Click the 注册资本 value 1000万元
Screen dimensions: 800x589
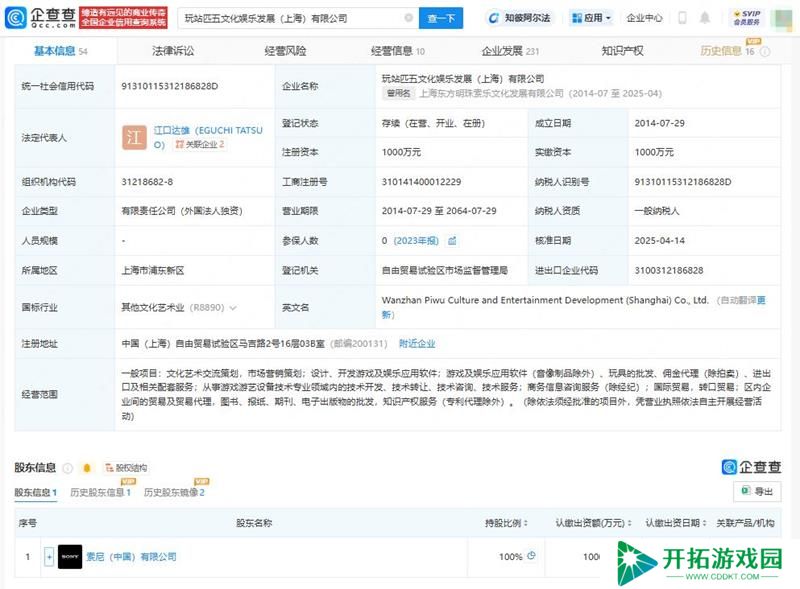click(x=402, y=152)
